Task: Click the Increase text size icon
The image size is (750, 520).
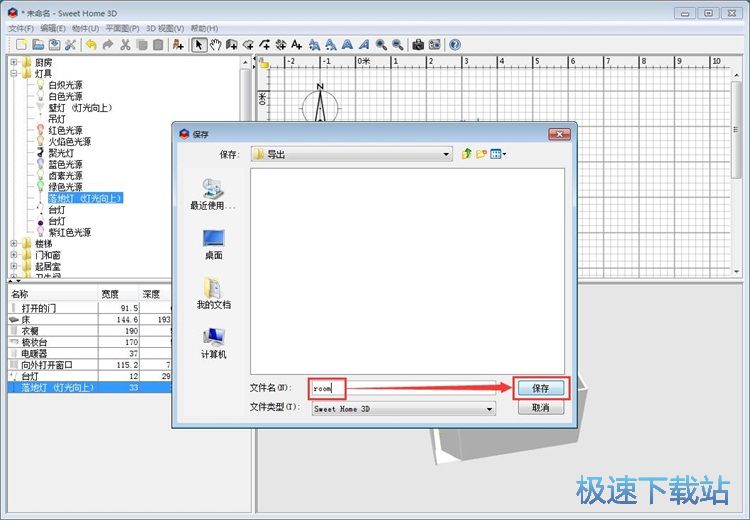Action: (x=314, y=45)
